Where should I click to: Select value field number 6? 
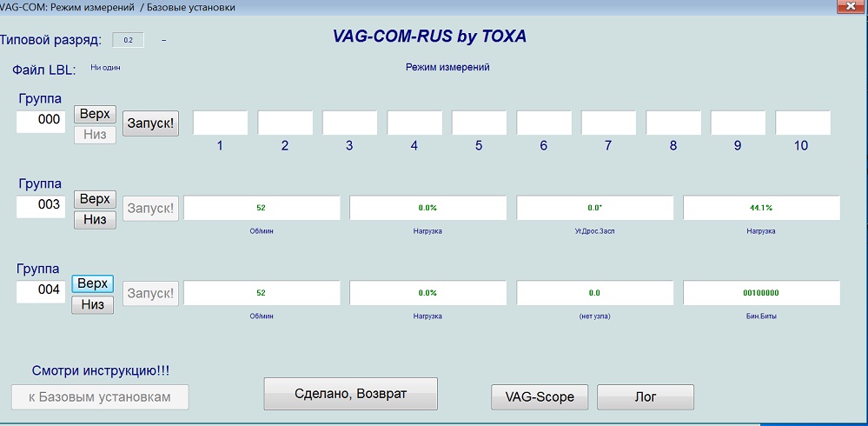coord(544,123)
